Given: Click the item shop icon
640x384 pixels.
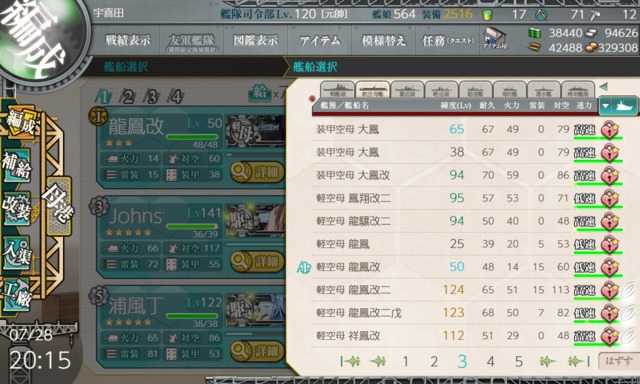Looking at the screenshot, I should pos(495,39).
